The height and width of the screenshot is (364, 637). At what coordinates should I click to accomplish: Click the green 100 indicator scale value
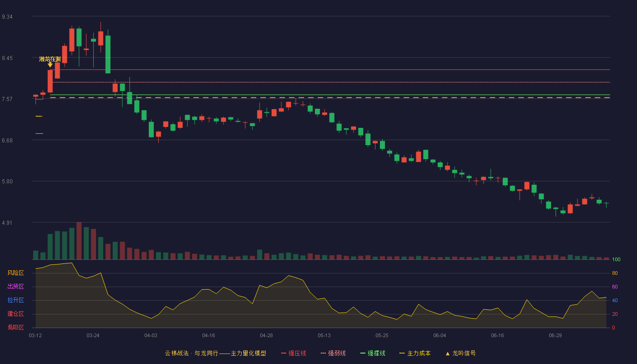pos(616,260)
